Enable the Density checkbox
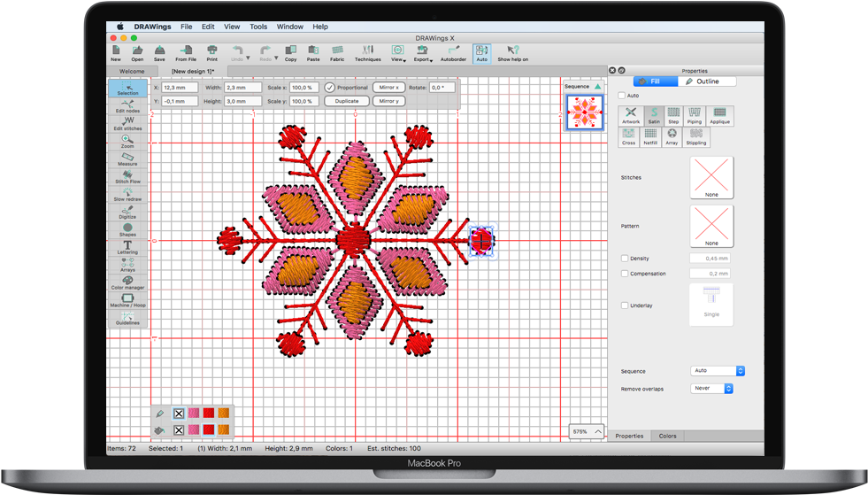 click(x=625, y=259)
